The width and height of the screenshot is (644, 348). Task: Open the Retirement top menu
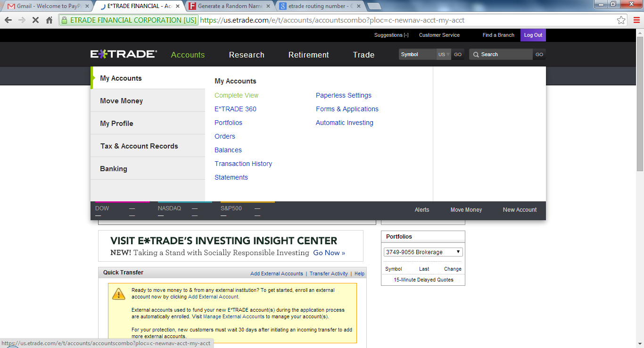[309, 55]
